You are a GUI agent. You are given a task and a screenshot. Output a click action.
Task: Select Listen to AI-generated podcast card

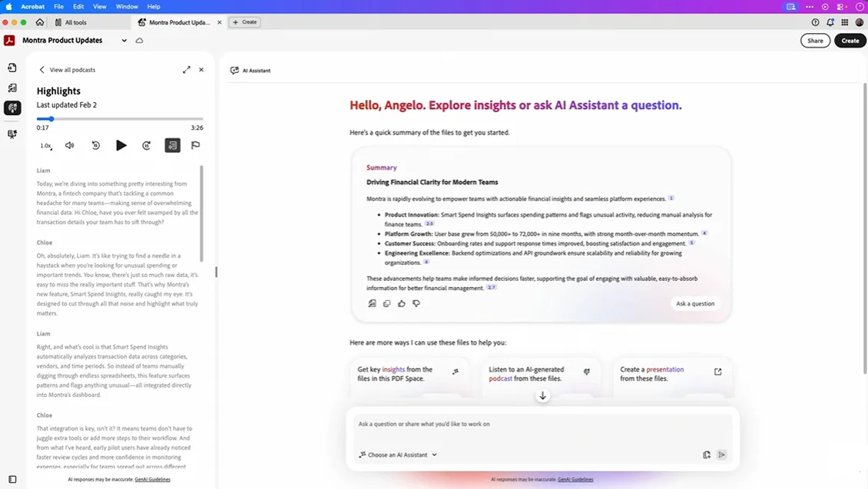pyautogui.click(x=541, y=377)
